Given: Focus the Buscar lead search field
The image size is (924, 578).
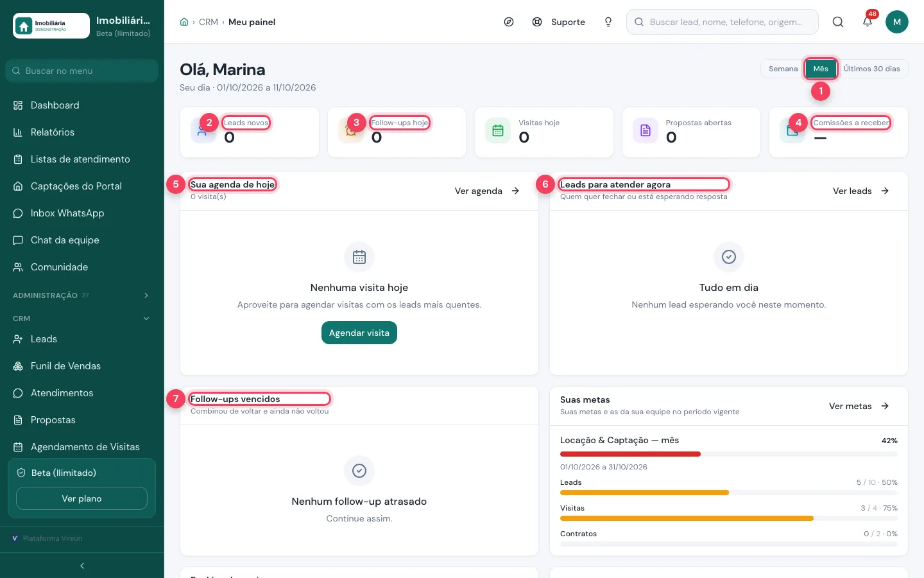Looking at the screenshot, I should 723,22.
